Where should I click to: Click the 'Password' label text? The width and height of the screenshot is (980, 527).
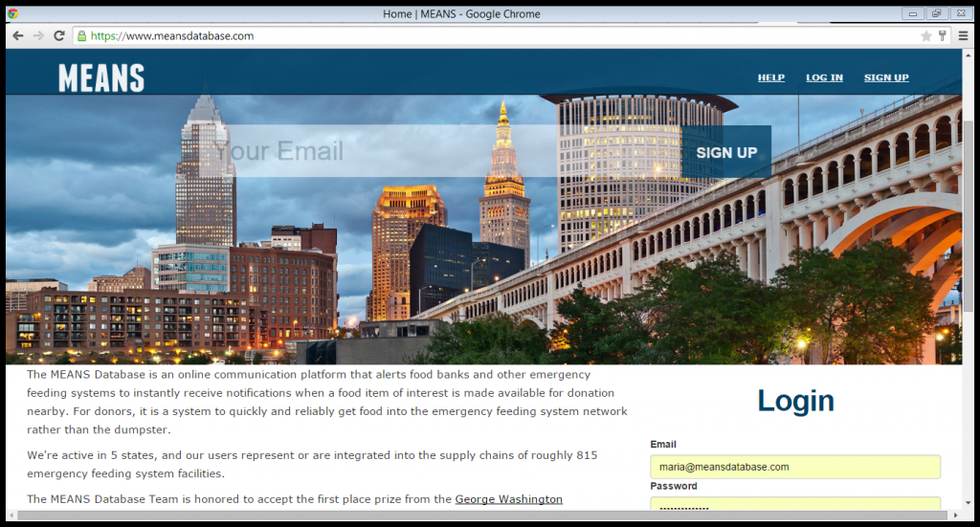pos(674,486)
